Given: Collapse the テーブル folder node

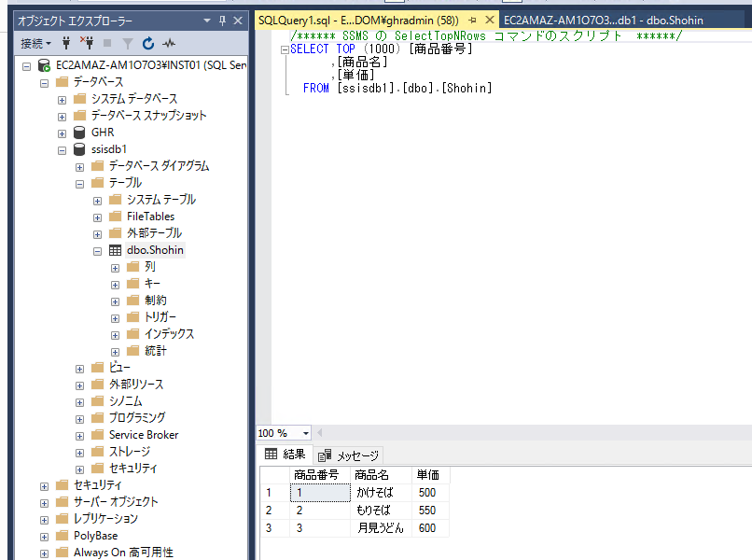Looking at the screenshot, I should point(79,184).
